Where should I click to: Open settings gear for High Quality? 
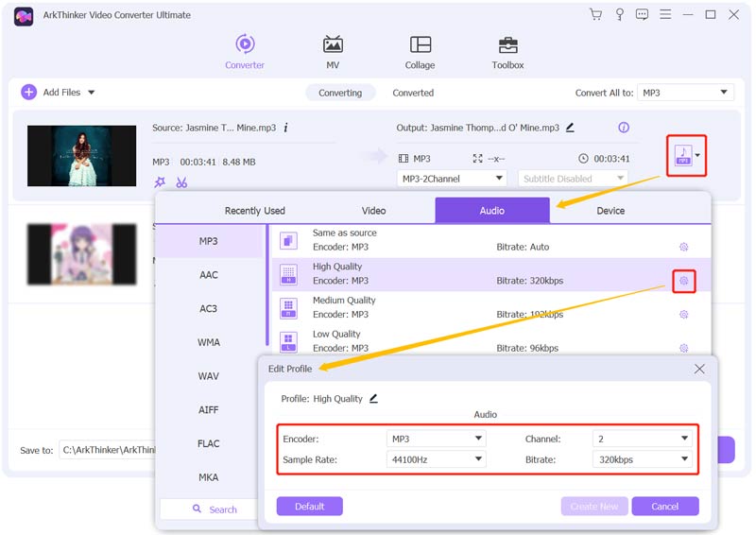(x=683, y=281)
